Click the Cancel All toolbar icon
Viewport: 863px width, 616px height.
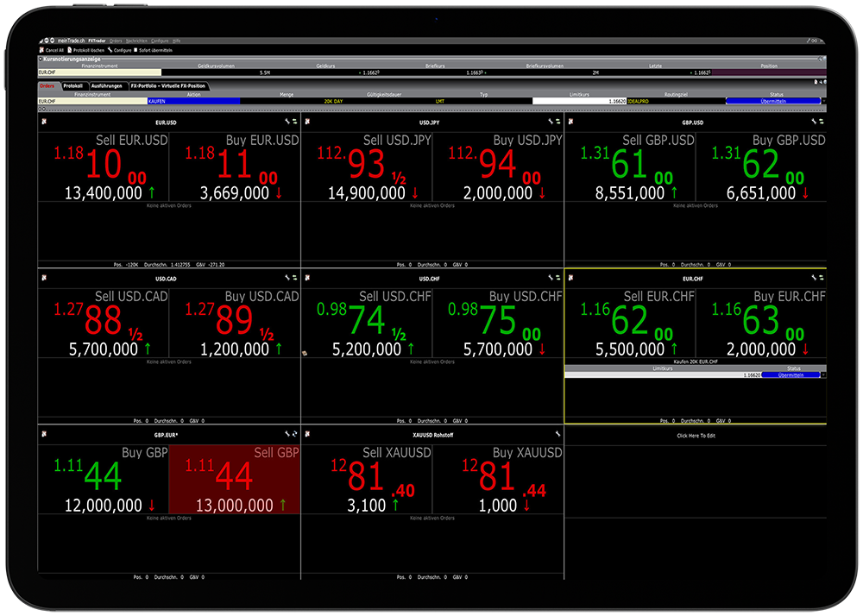(x=42, y=50)
